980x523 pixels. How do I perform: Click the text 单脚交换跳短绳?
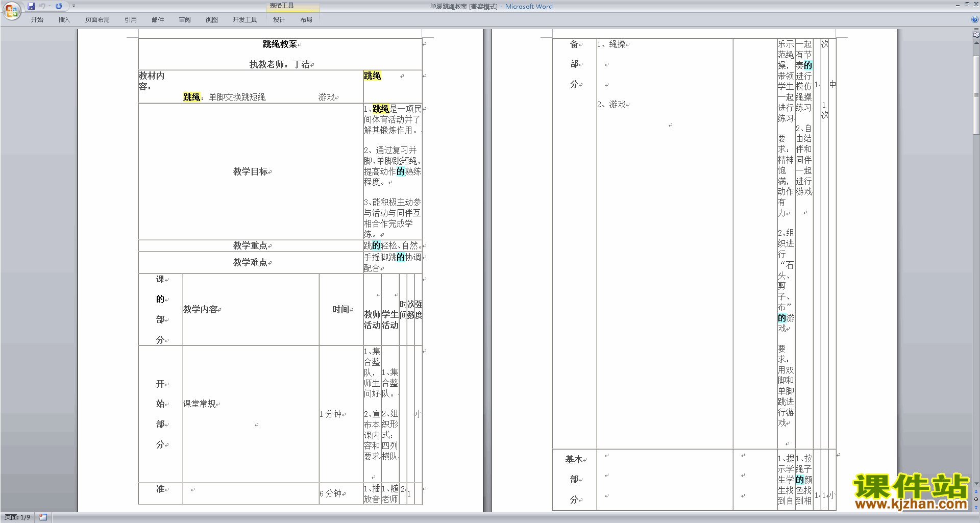tap(237, 97)
